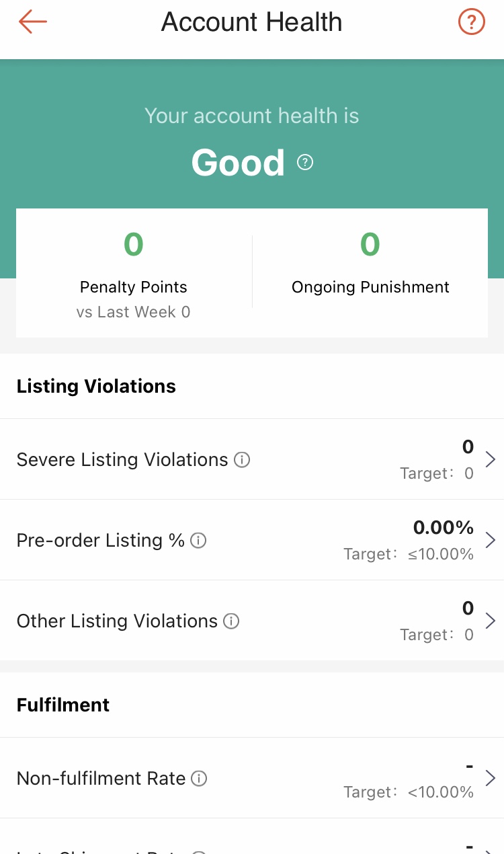Tap info icon next to Other Listing Violations
Viewport: 504px width, 854px height.
pos(231,621)
